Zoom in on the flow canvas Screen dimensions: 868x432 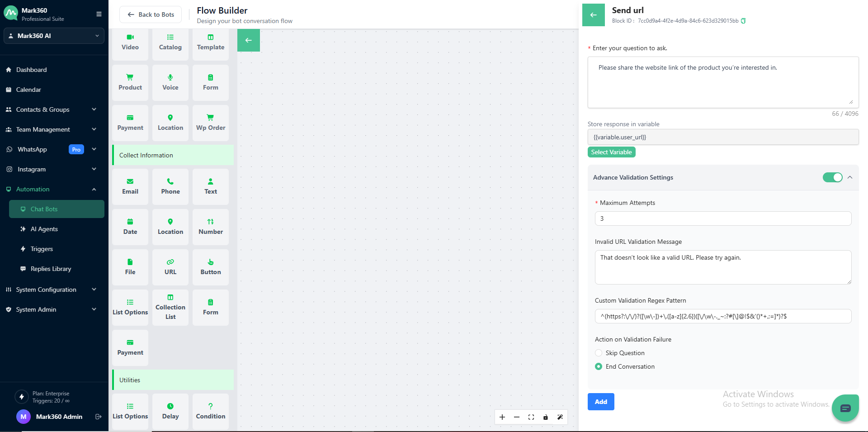(x=502, y=417)
